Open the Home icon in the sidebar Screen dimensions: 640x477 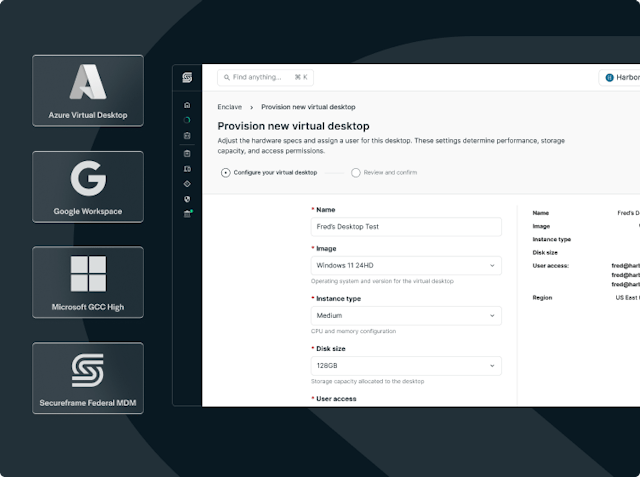(x=187, y=105)
